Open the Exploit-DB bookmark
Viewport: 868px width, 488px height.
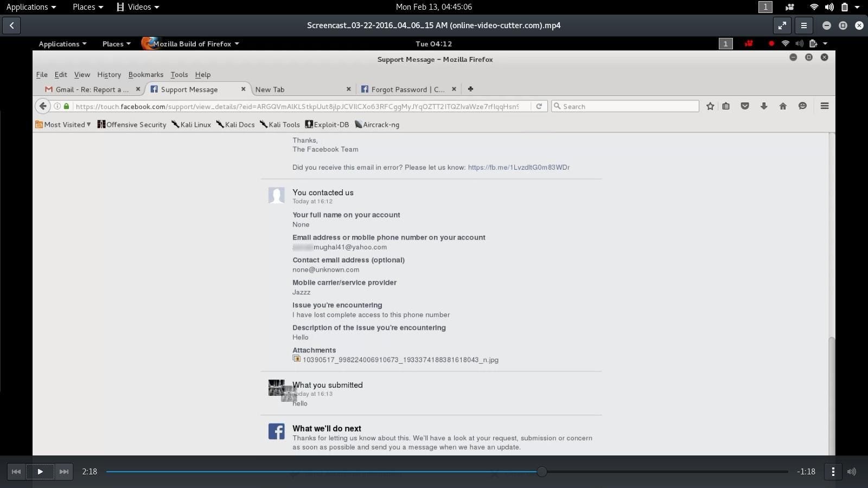327,125
